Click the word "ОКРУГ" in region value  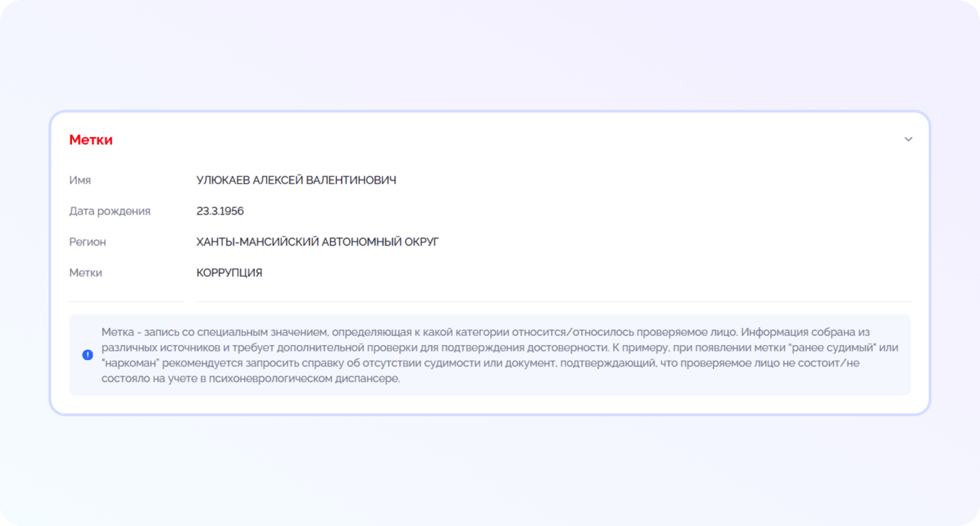(422, 242)
